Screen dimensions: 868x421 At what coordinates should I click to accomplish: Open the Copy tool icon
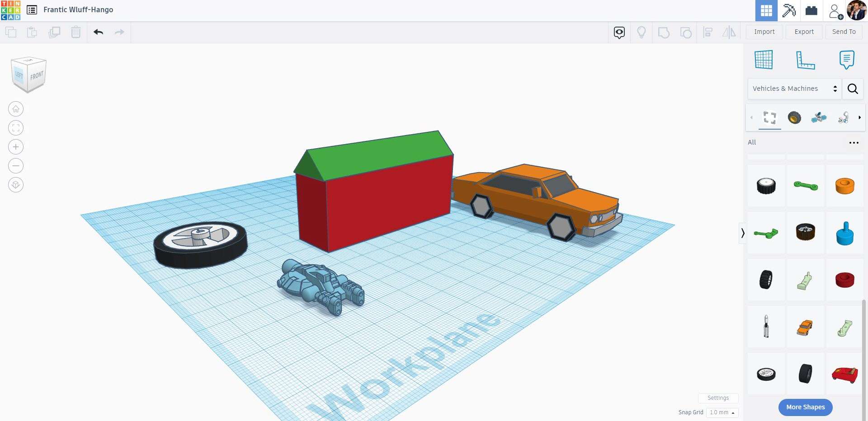[11, 32]
